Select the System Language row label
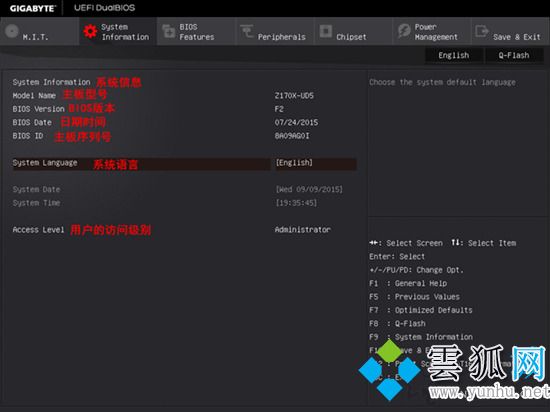The width and height of the screenshot is (550, 412). pyautogui.click(x=45, y=163)
